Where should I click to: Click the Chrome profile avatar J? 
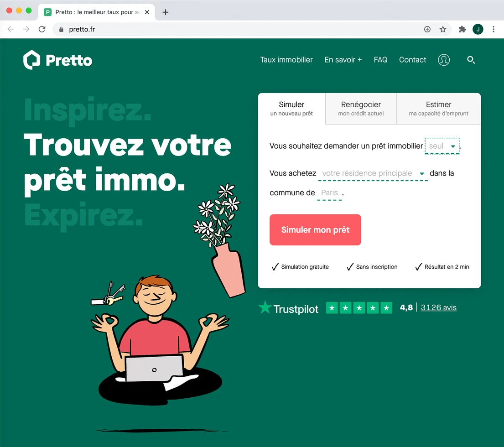pyautogui.click(x=478, y=29)
